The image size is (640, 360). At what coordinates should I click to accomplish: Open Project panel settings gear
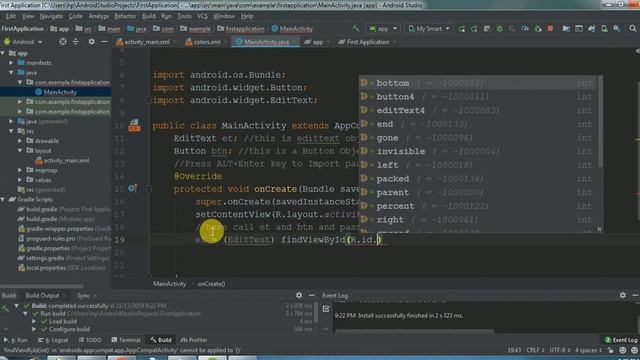(91, 42)
